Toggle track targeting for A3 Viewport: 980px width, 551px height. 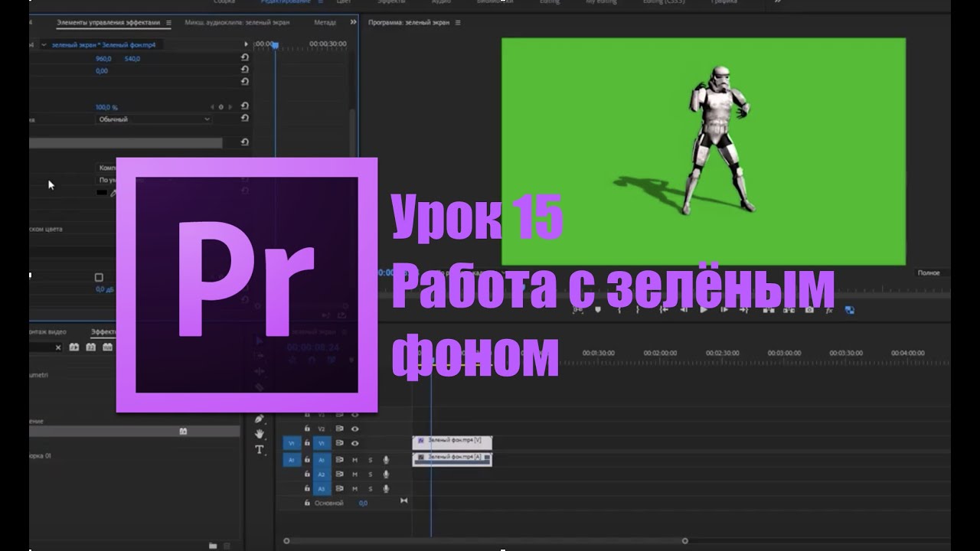point(322,488)
